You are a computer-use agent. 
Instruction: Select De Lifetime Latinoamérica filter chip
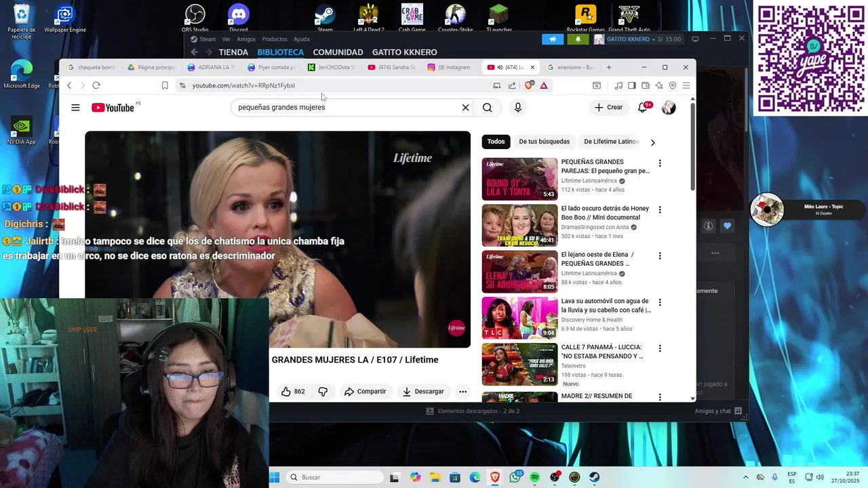[610, 142]
